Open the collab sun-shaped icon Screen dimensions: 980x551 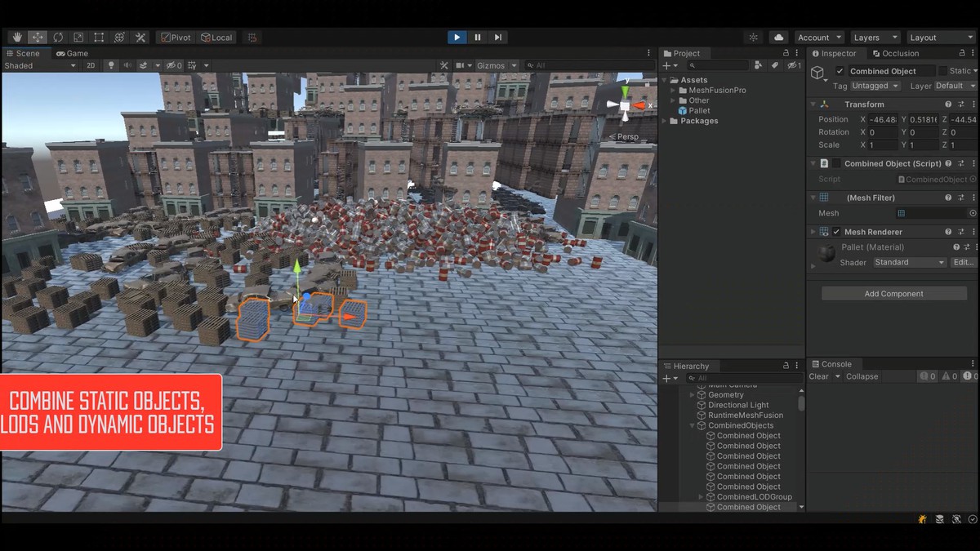coord(753,38)
